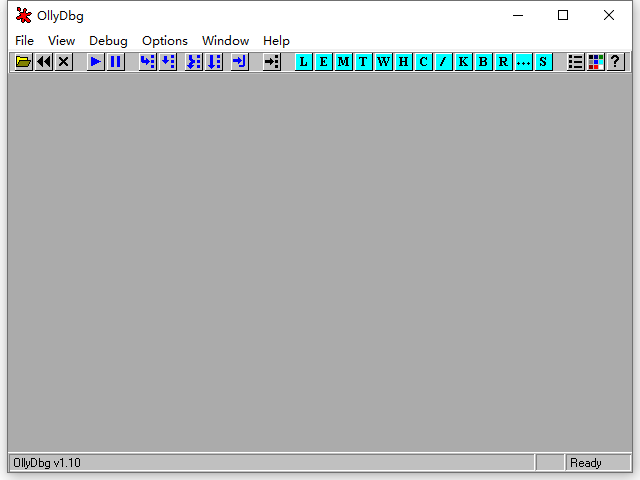640x480 pixels.
Task: Run program with the blue play icon
Action: pos(96,62)
